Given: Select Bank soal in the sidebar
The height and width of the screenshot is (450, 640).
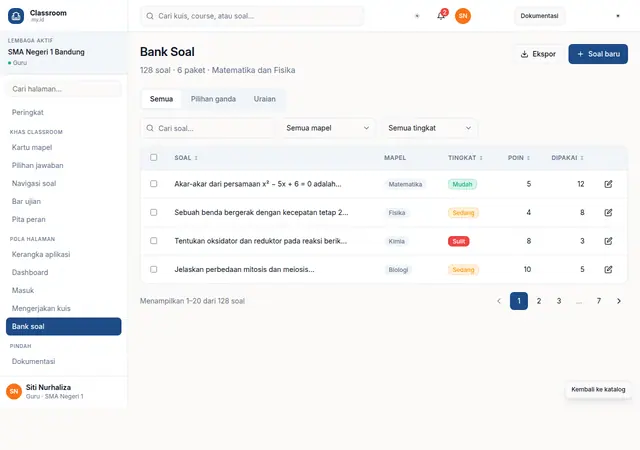Looking at the screenshot, I should [x=63, y=326].
